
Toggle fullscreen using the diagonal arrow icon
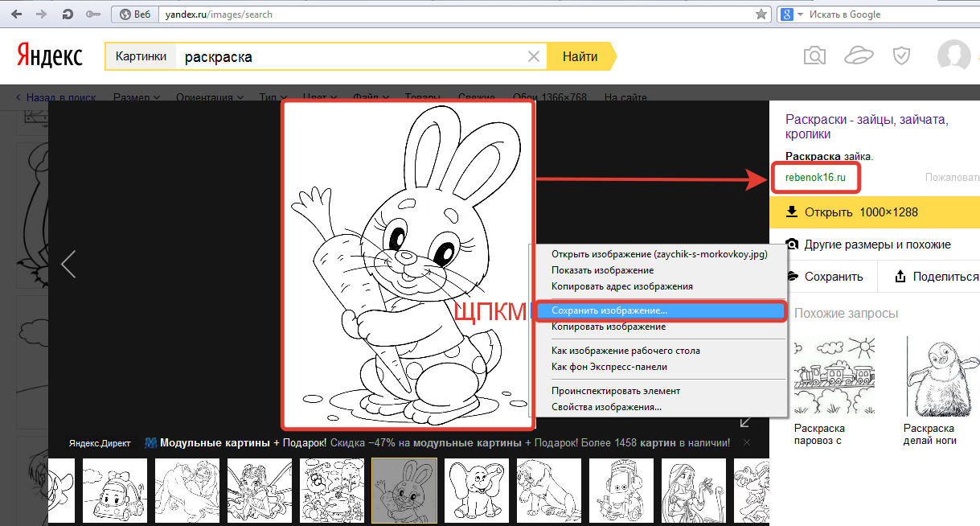coord(745,422)
